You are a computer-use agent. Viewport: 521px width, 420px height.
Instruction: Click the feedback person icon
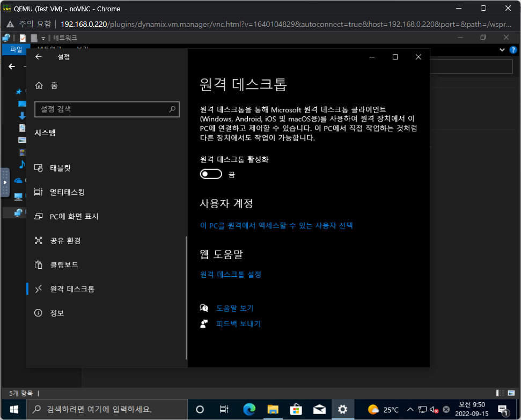pos(204,323)
